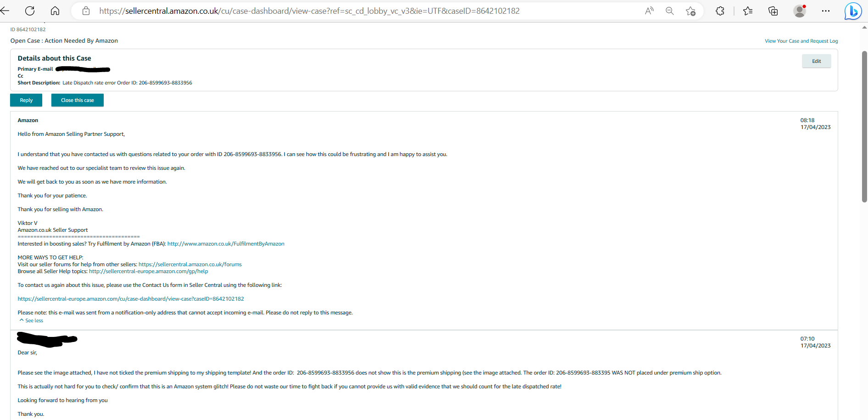Click the user profile avatar
The height and width of the screenshot is (420, 868).
pos(800,11)
